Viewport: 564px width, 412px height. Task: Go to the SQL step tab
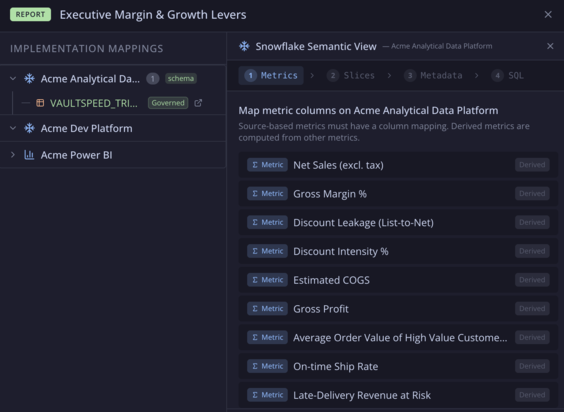coord(508,76)
